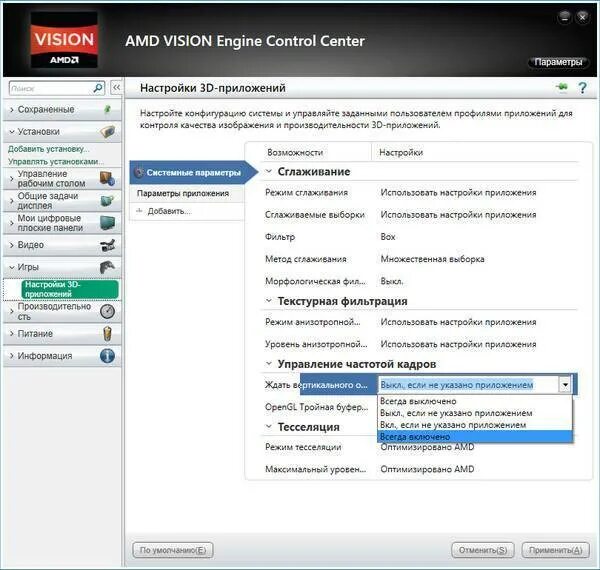Image resolution: width=600 pixels, height=570 pixels.
Task: Open Управлять установками link
Action: point(56,161)
